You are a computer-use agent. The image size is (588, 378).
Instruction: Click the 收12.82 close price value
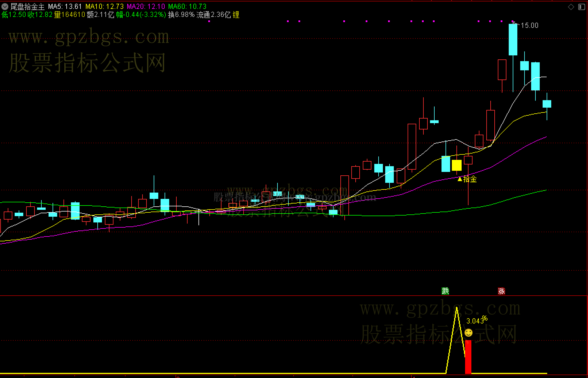coord(40,15)
